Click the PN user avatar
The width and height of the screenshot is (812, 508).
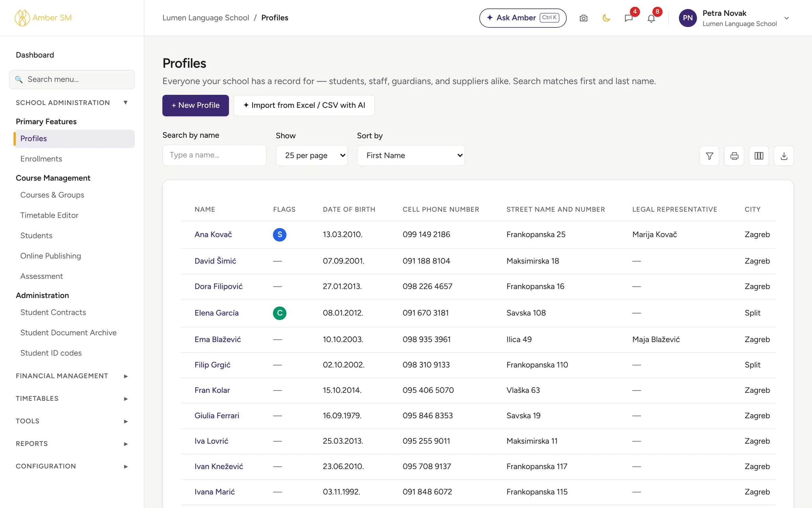687,18
